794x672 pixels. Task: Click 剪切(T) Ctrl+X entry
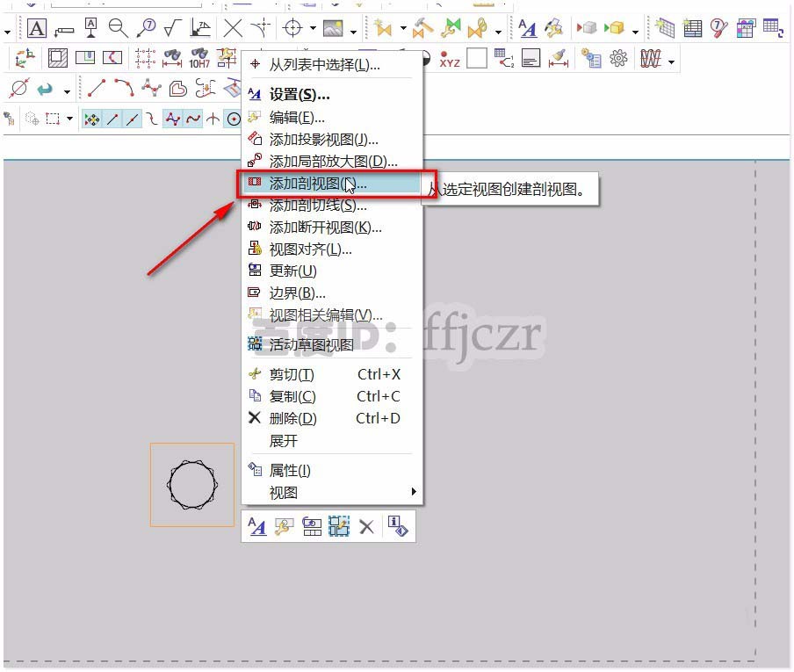tap(332, 375)
